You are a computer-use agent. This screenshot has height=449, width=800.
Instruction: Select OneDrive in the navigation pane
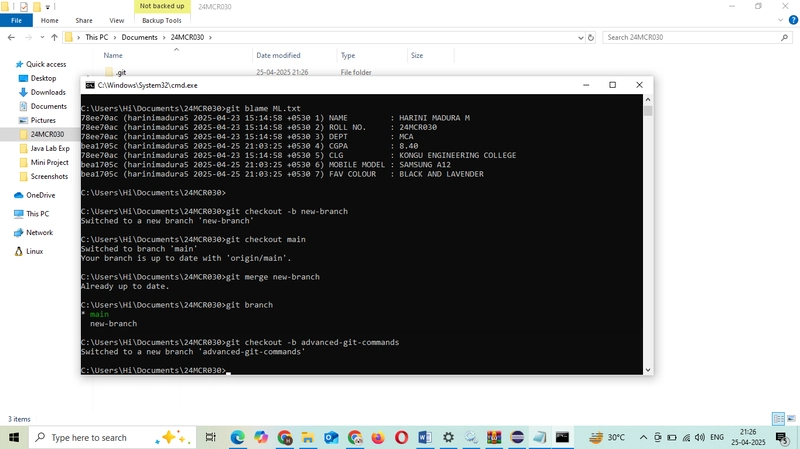pos(35,195)
